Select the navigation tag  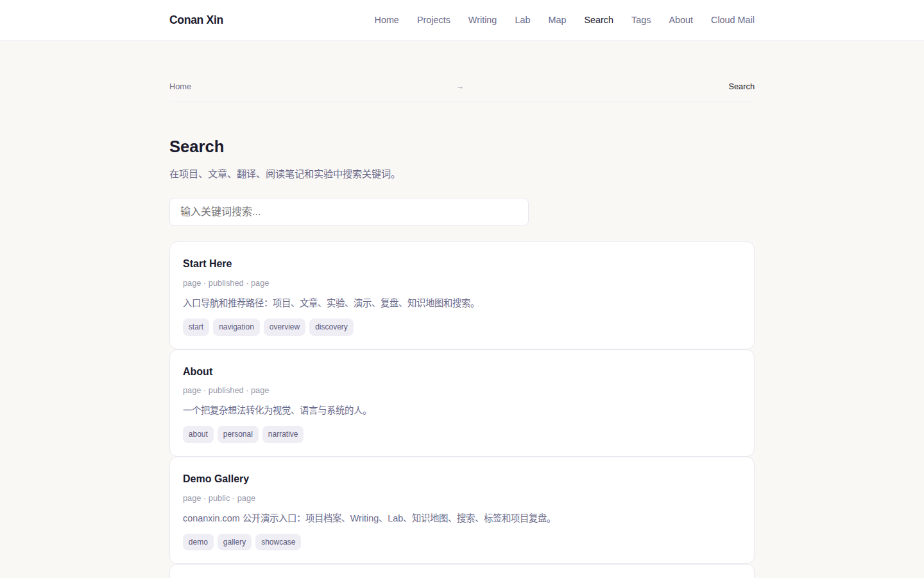tap(236, 327)
